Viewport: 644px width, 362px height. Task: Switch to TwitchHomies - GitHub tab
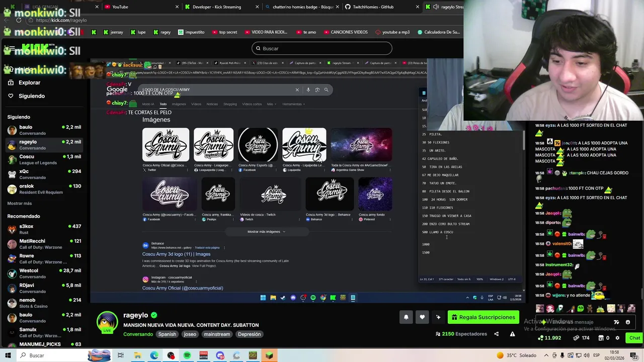click(382, 7)
